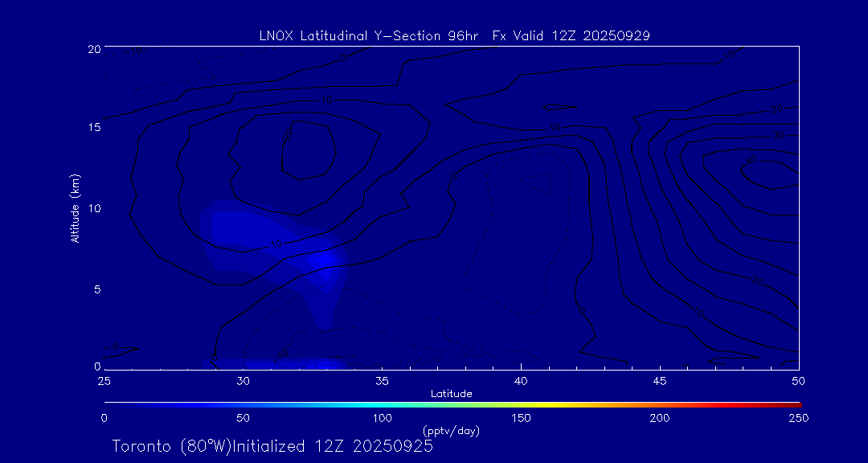Click the '(pptv/day)' units label
The image size is (868, 463).
(451, 431)
